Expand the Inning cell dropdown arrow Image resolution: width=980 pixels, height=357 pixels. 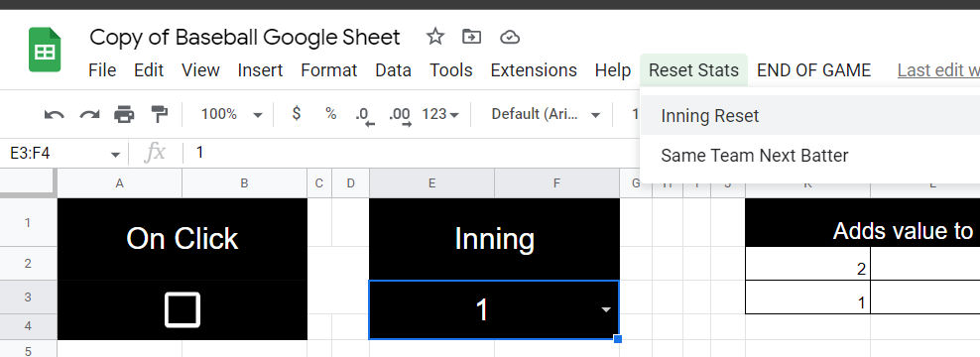click(x=606, y=310)
